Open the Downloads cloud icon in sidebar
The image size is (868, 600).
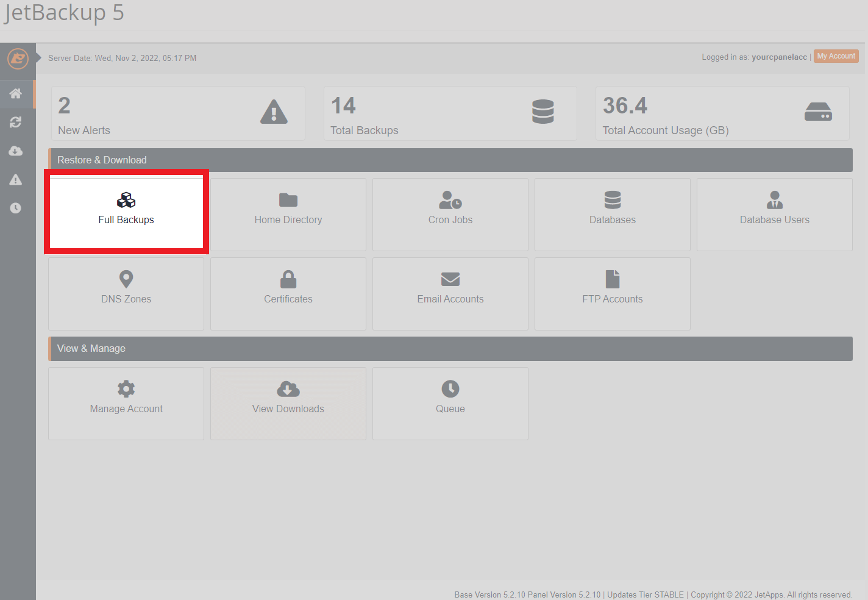coord(16,151)
